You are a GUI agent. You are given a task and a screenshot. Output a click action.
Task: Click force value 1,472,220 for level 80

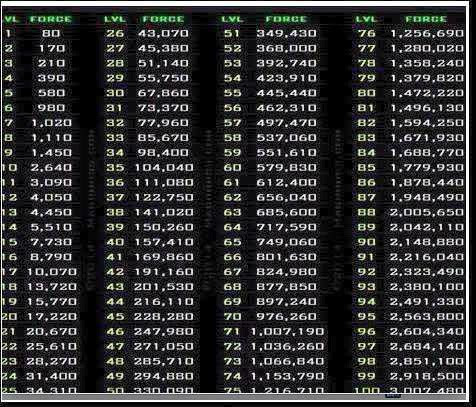(427, 93)
